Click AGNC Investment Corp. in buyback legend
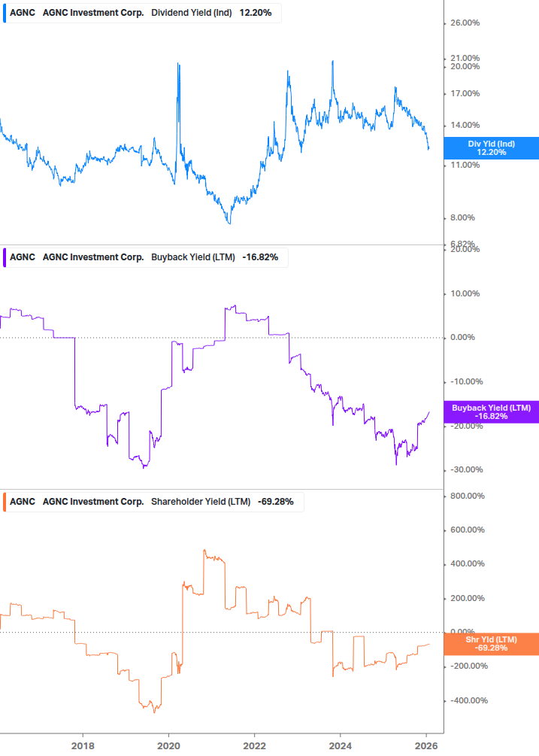This screenshot has height=756, width=539. [93, 257]
